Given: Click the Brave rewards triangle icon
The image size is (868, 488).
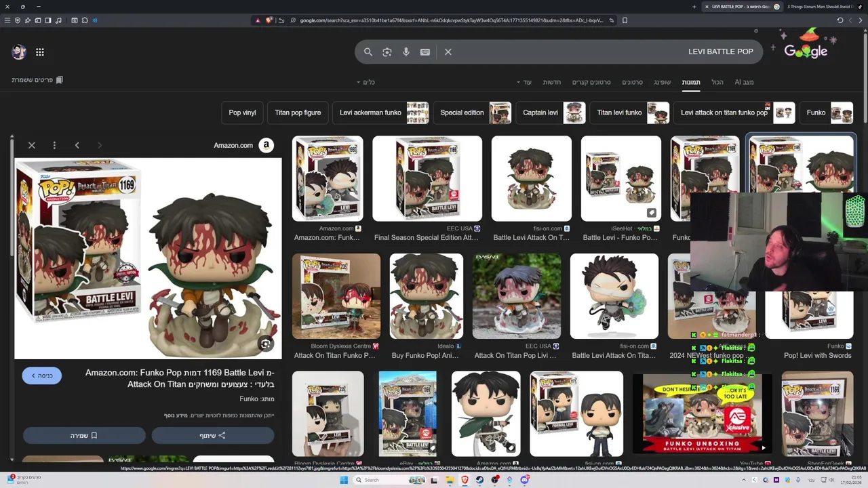Looking at the screenshot, I should (x=258, y=20).
